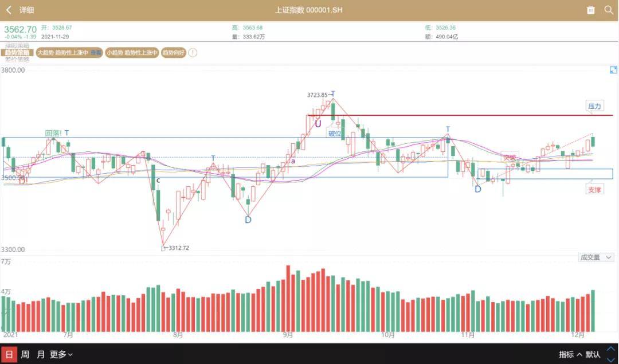The height and width of the screenshot is (364, 619).
Task: Select the 趋势策略 strategy option
Action: pyautogui.click(x=17, y=53)
